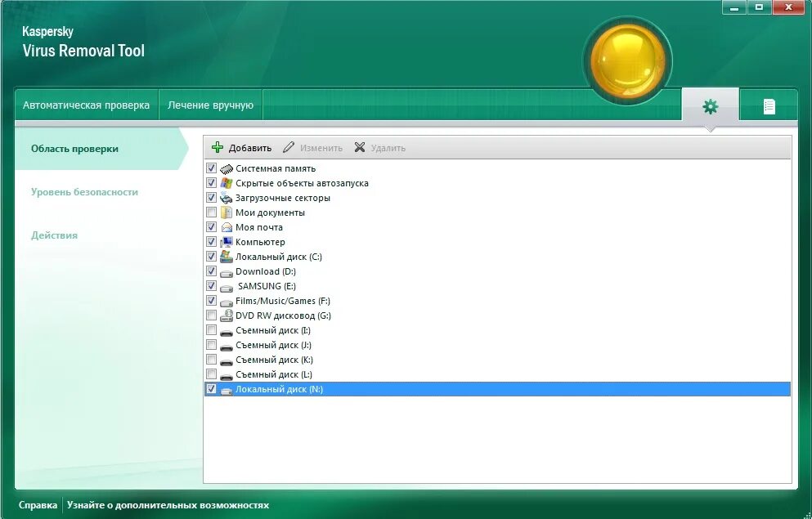The image size is (812, 519).
Task: Click the Удалить button label
Action: pyautogui.click(x=388, y=148)
